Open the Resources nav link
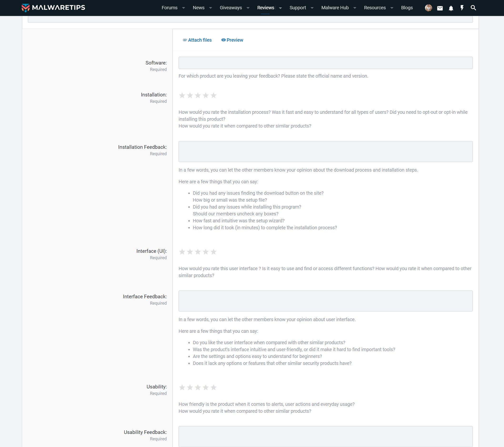 374,8
